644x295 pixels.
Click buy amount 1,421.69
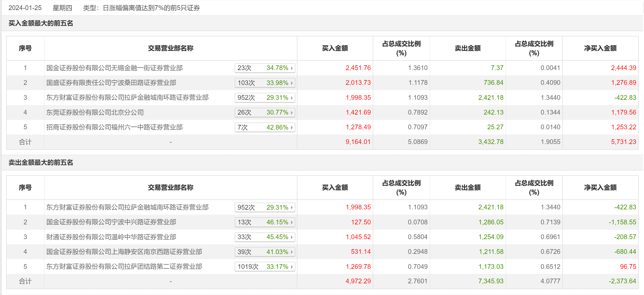point(358,113)
